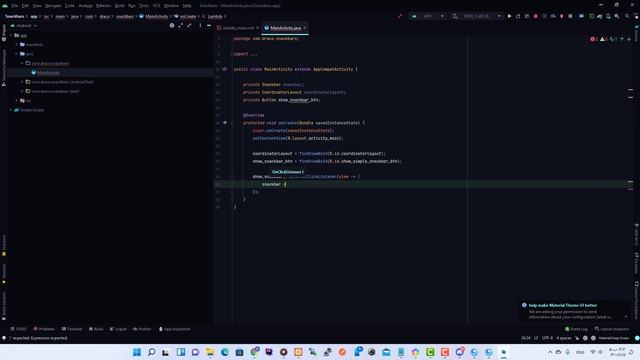Click the red error indicator in editor corner
The height and width of the screenshot is (360, 640).
[x=593, y=39]
